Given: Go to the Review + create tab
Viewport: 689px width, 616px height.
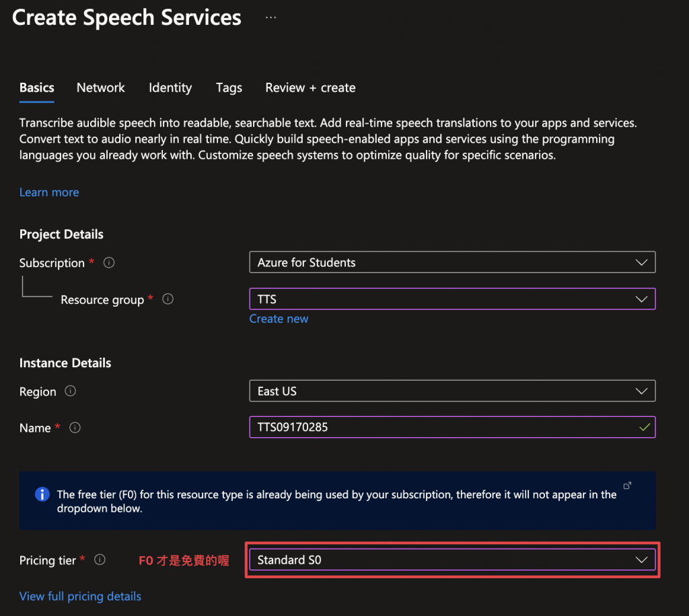Looking at the screenshot, I should tap(310, 87).
